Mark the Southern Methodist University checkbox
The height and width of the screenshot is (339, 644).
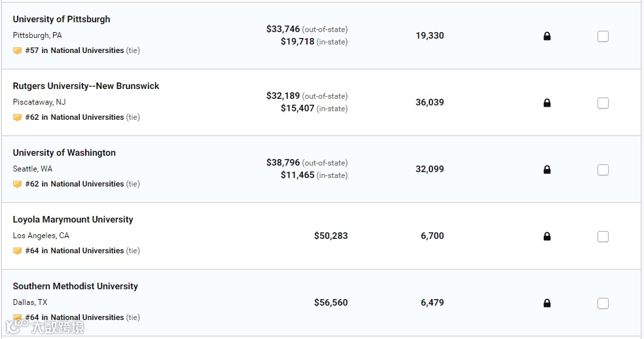point(603,304)
